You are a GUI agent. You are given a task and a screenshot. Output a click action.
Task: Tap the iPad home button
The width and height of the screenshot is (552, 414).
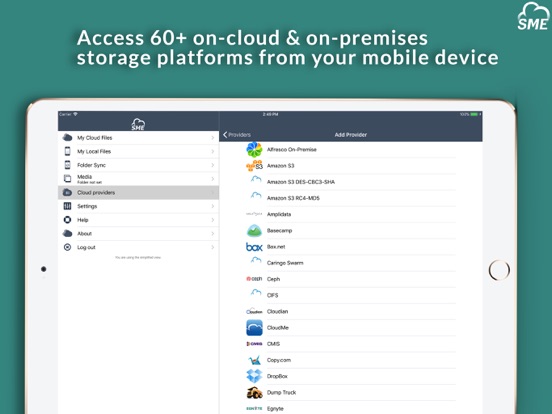coord(499,270)
